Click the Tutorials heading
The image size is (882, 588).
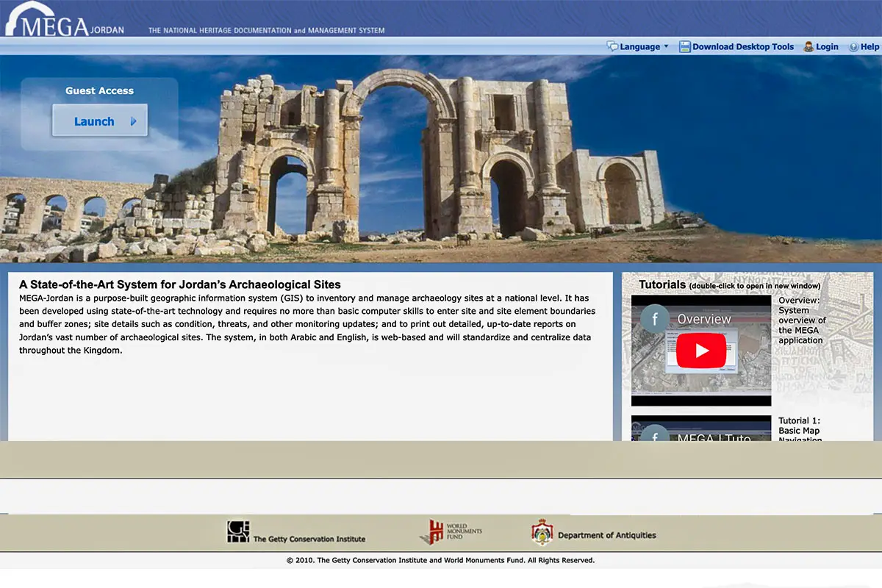(x=662, y=284)
